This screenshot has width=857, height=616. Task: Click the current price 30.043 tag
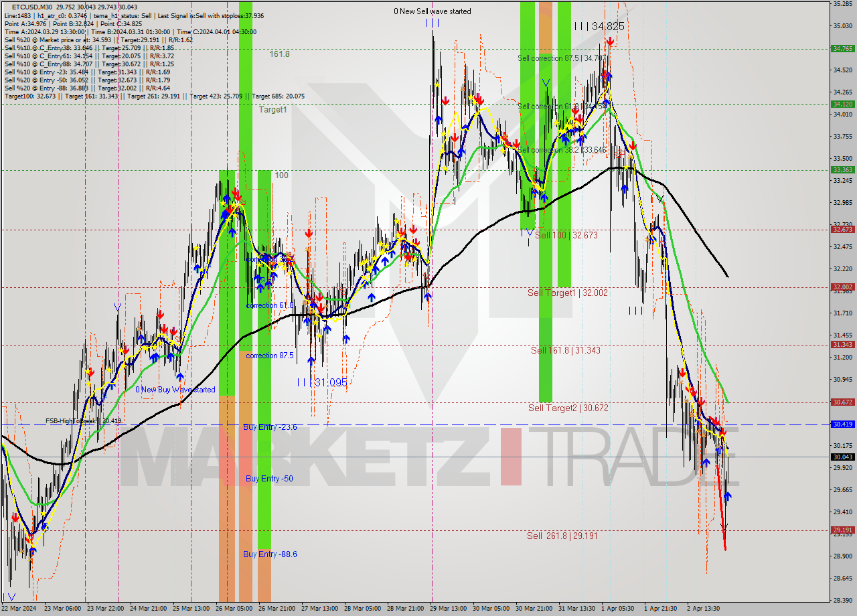click(x=842, y=457)
